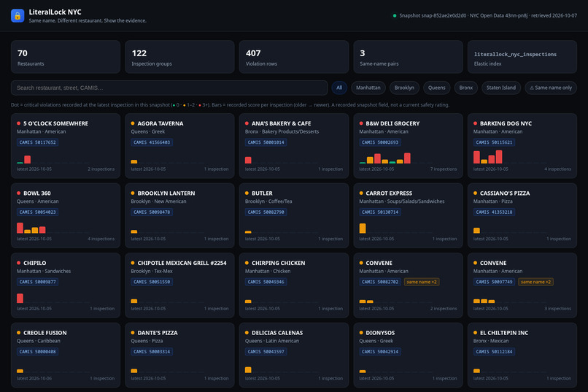588x392 pixels.
Task: Click CAMIS 50082790 badge
Action: pos(266,212)
